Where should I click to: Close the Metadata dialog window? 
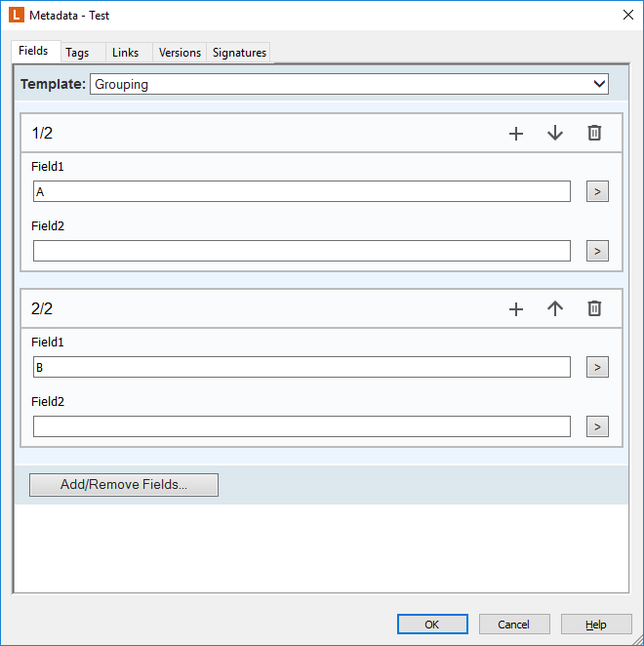628,16
